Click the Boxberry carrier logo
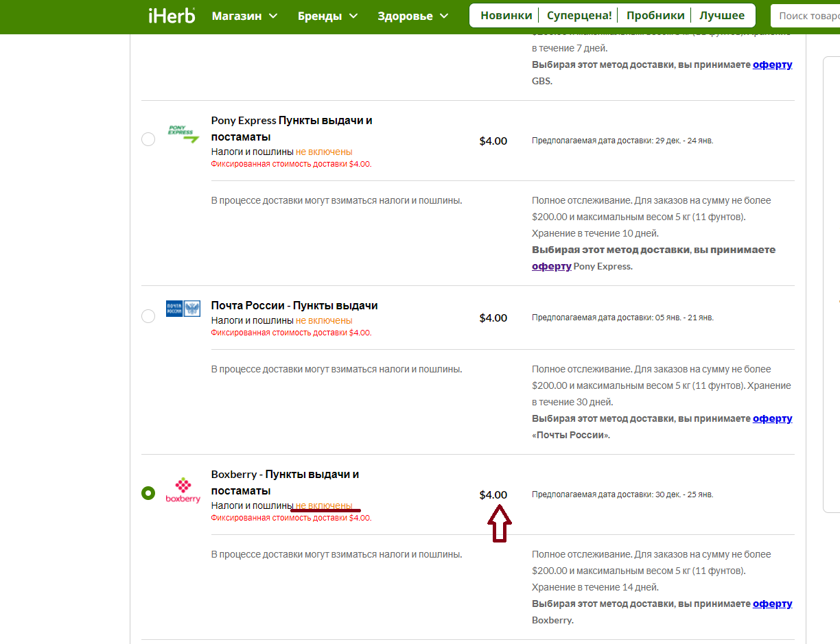This screenshot has height=644, width=840. click(x=183, y=490)
